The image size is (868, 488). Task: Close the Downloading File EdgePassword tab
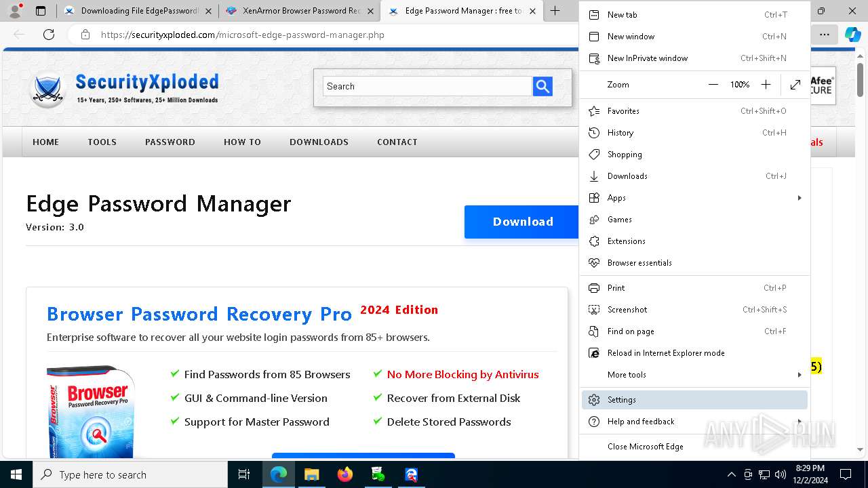click(x=208, y=11)
